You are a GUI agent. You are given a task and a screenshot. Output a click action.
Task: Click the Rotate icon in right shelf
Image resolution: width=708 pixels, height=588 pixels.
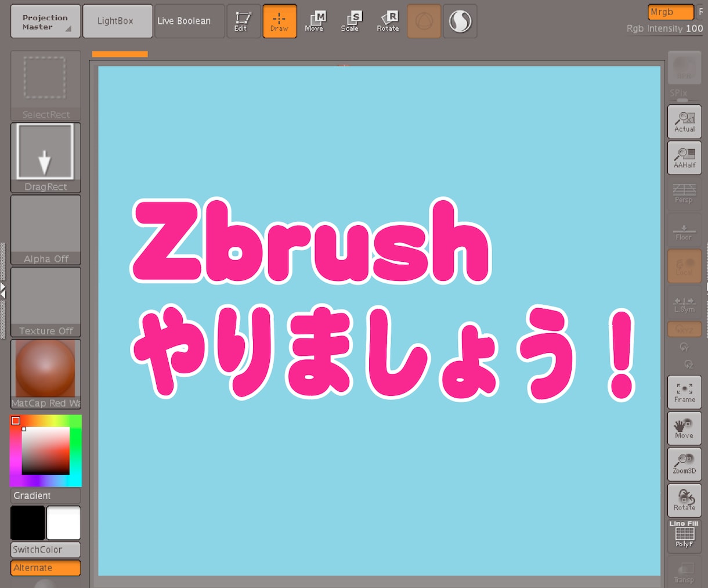[x=685, y=500]
